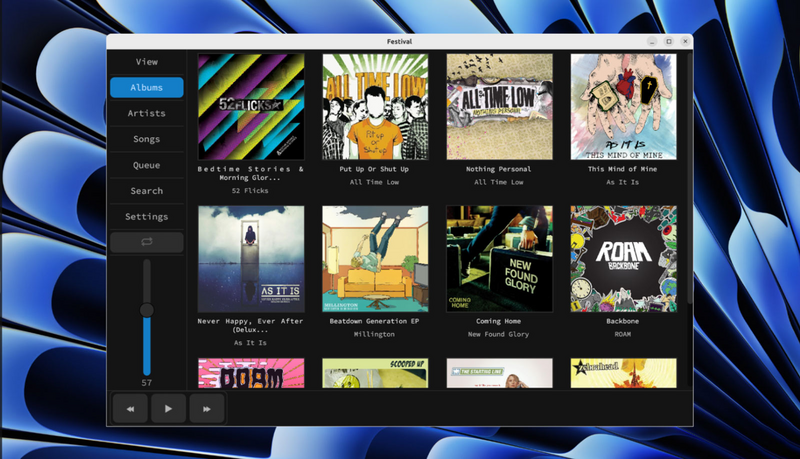This screenshot has height=459, width=800.
Task: Click the 'Millington' artist label
Action: (374, 334)
